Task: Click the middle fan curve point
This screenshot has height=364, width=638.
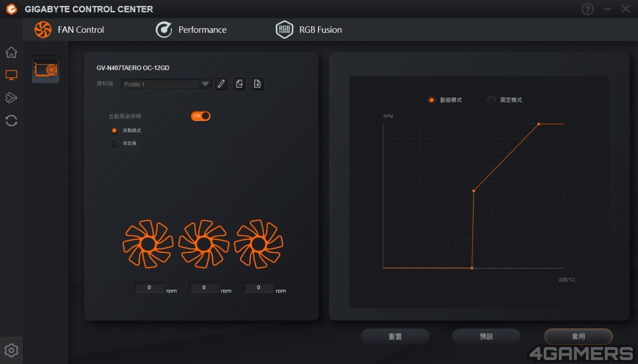Action: (x=474, y=191)
